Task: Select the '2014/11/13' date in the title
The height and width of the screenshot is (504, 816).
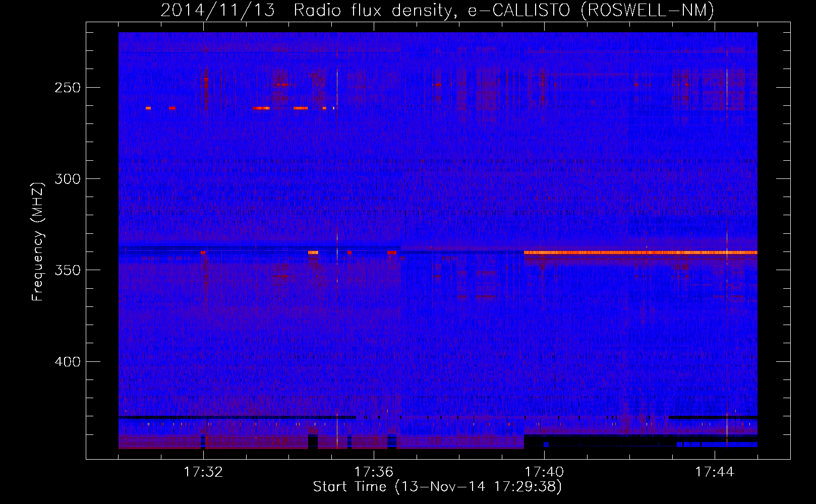Action: pos(218,10)
